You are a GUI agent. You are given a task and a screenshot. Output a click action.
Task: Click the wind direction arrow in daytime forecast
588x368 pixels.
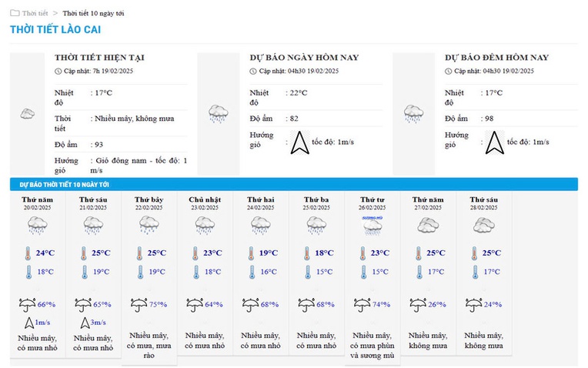[x=299, y=142]
